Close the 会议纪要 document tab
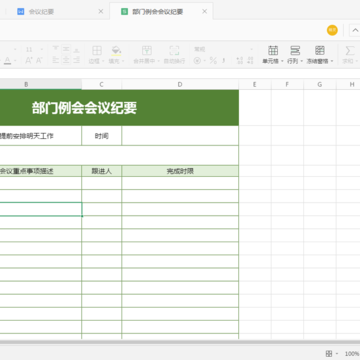The image size is (360, 360). point(101,12)
